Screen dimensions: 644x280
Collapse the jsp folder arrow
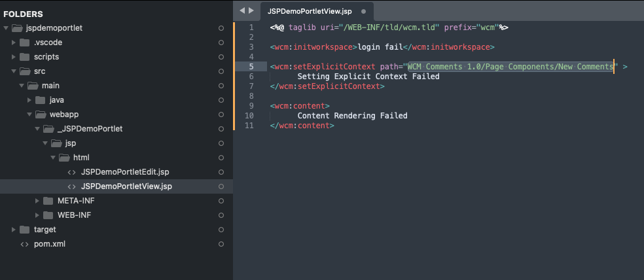pos(45,143)
